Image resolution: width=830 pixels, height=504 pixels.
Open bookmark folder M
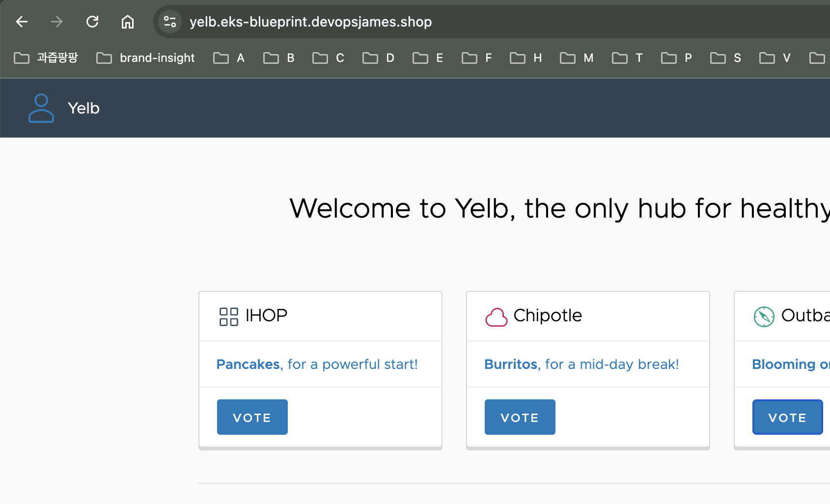coord(577,58)
